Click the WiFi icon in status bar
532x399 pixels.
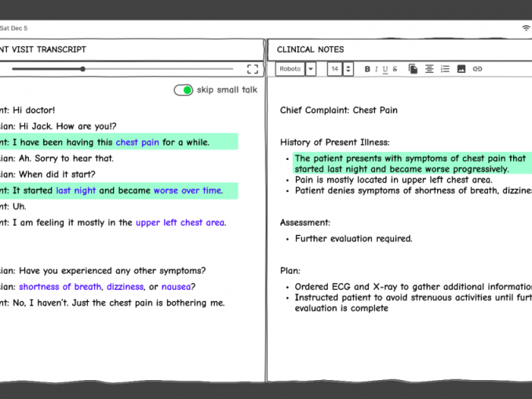pyautogui.click(x=526, y=28)
